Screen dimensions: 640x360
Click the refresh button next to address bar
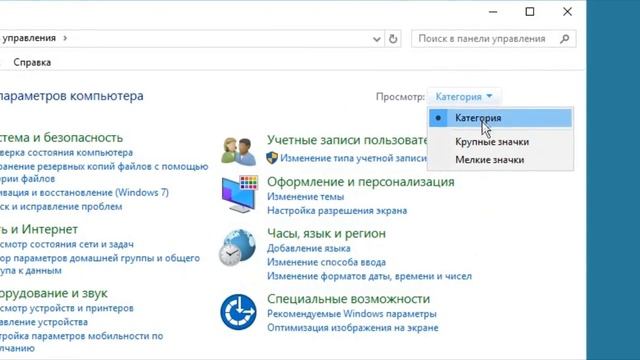coord(393,39)
